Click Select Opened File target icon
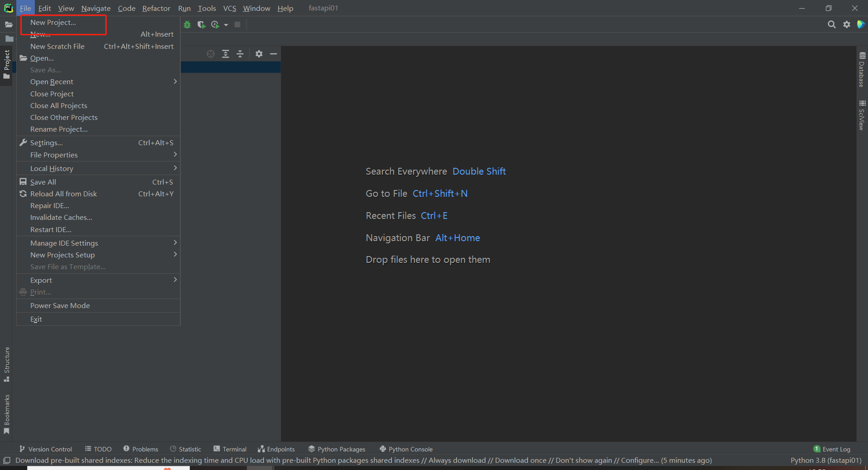The image size is (868, 470). 211,54
